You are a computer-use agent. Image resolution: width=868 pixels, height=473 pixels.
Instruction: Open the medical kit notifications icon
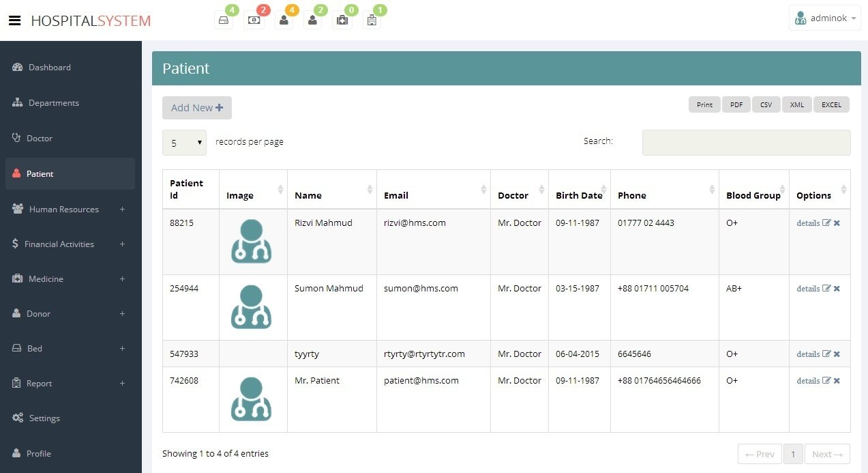click(342, 20)
